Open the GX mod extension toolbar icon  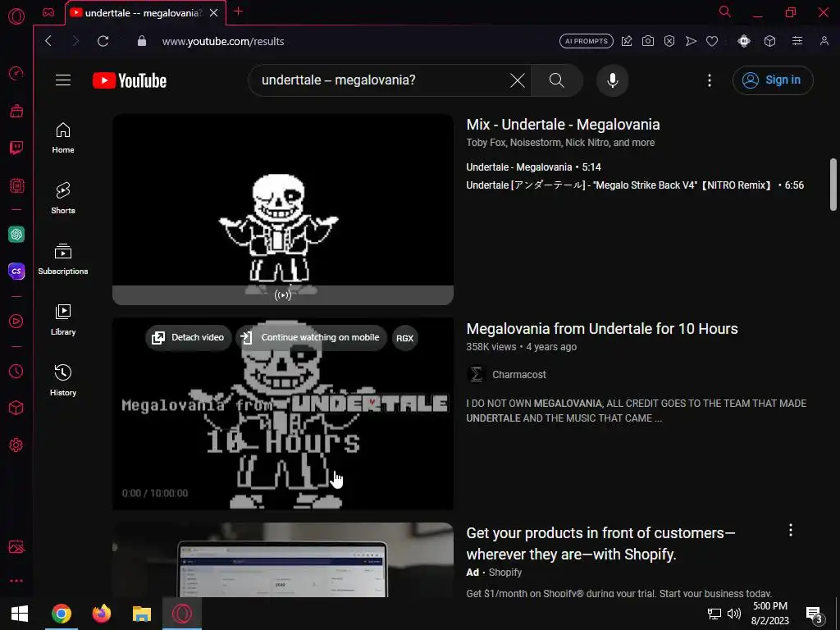pyautogui.click(x=743, y=41)
